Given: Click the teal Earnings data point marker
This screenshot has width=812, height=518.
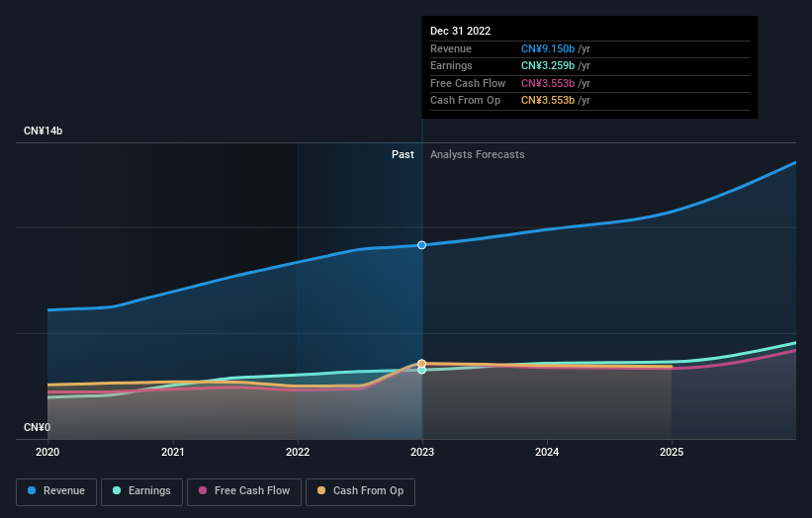Looking at the screenshot, I should pyautogui.click(x=422, y=371).
